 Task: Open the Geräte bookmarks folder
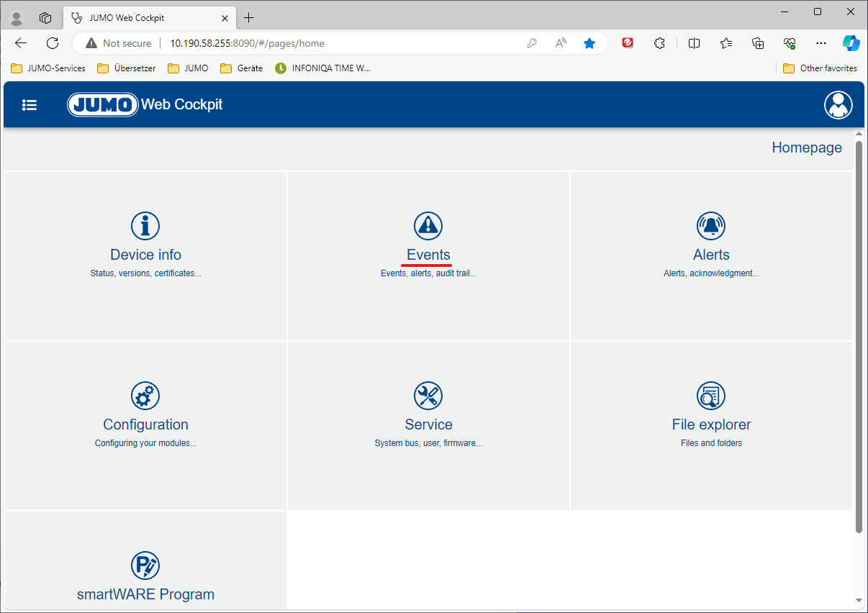(242, 68)
